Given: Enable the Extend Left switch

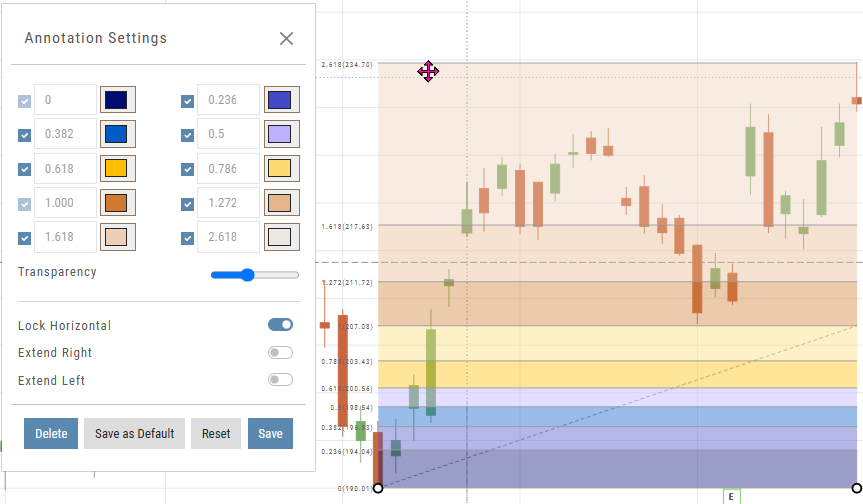Looking at the screenshot, I should 280,380.
